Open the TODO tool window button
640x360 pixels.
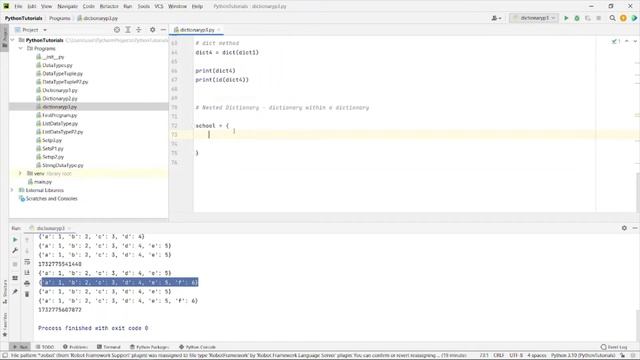pyautogui.click(x=45, y=347)
